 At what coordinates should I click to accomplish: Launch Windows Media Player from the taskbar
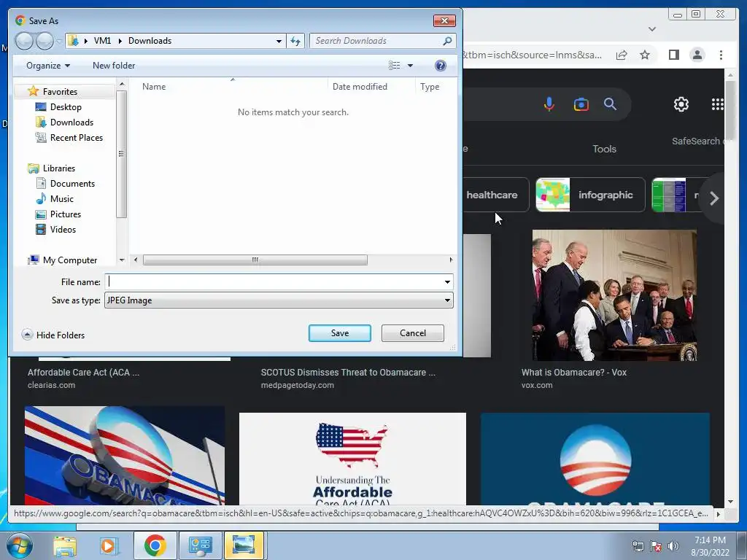[x=108, y=545]
